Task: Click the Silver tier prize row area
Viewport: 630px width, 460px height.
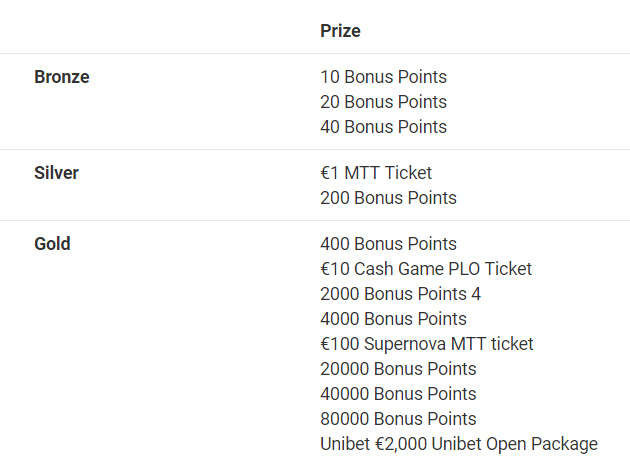Action: [315, 185]
